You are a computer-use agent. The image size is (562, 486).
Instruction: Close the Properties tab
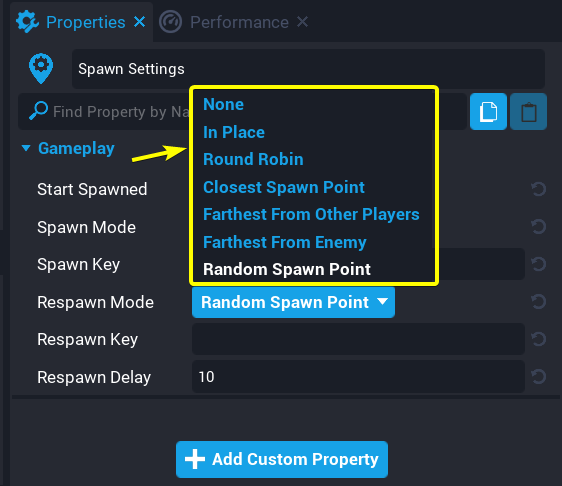pyautogui.click(x=139, y=22)
